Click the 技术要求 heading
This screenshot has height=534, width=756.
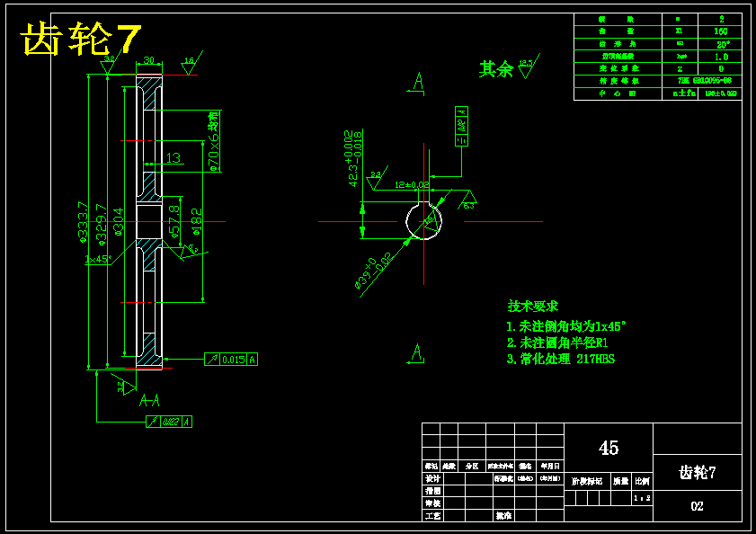click(x=533, y=306)
